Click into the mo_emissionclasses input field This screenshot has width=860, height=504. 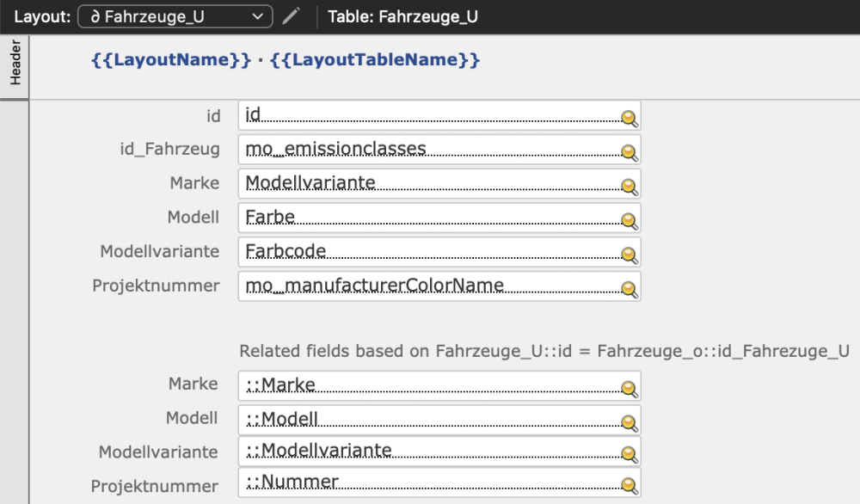[387, 150]
